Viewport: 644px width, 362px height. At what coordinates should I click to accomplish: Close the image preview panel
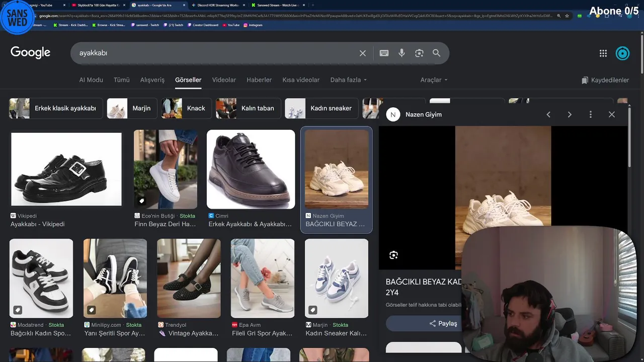(x=612, y=115)
